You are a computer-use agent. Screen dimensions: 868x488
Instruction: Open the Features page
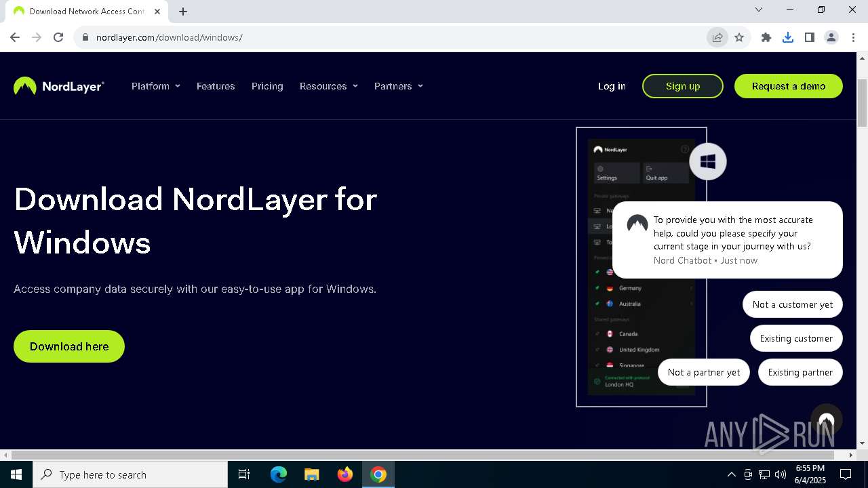[216, 86]
